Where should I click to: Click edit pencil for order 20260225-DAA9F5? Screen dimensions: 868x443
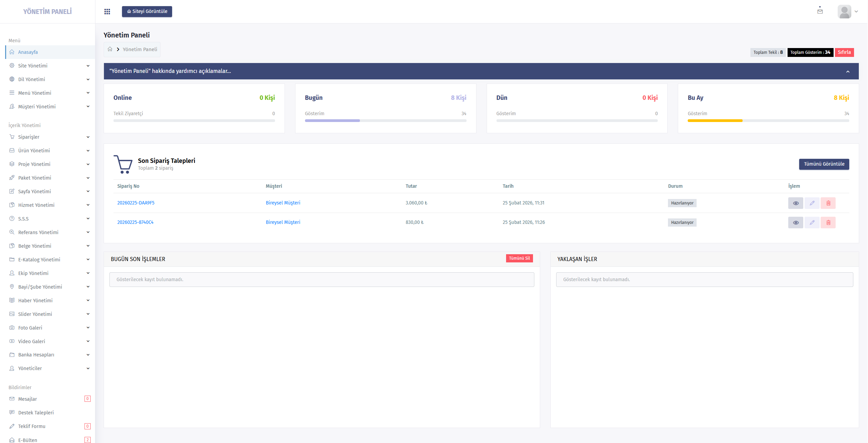click(812, 203)
